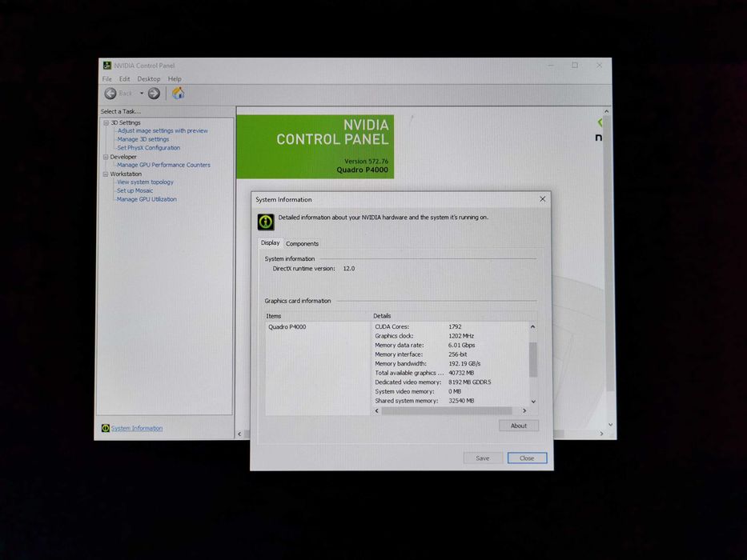Collapse the Workstation tree node

[106, 174]
